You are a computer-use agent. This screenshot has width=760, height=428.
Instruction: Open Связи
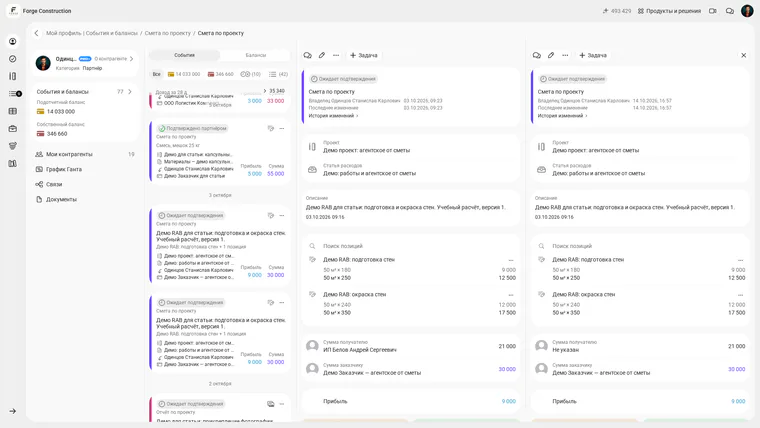54,184
